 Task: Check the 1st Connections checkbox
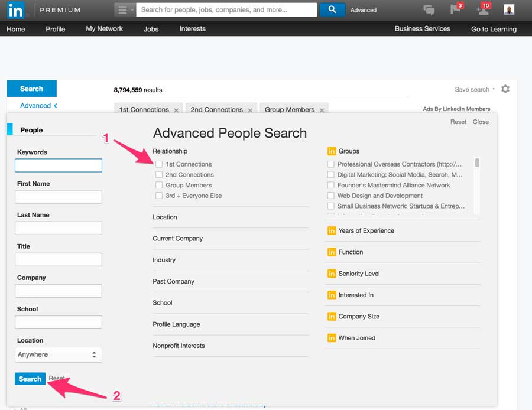(159, 164)
